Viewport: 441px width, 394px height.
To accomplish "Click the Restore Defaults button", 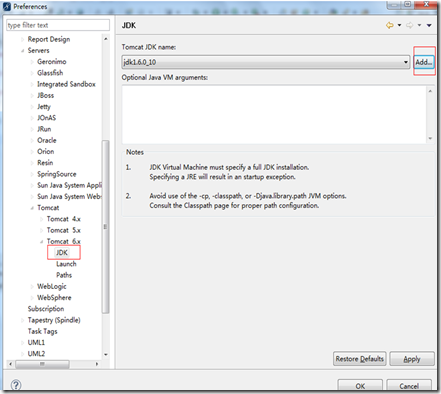I will (x=360, y=359).
